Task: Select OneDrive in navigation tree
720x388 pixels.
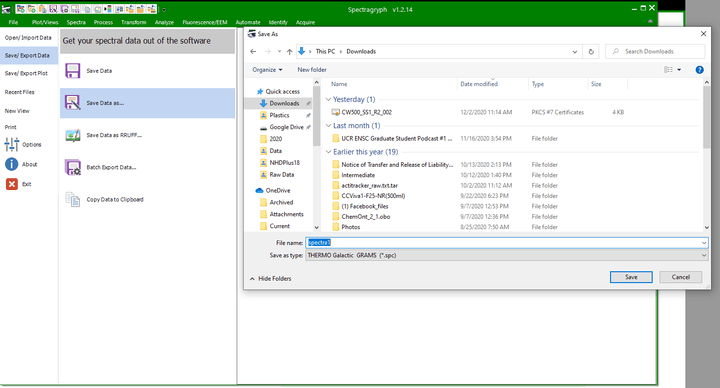Action: point(278,190)
